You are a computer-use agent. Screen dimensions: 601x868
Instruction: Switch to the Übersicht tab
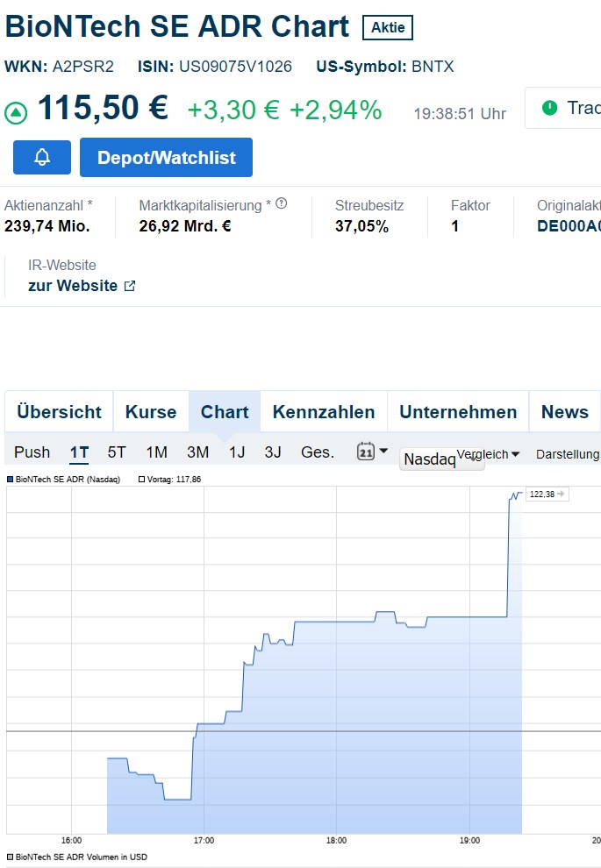[x=60, y=412]
